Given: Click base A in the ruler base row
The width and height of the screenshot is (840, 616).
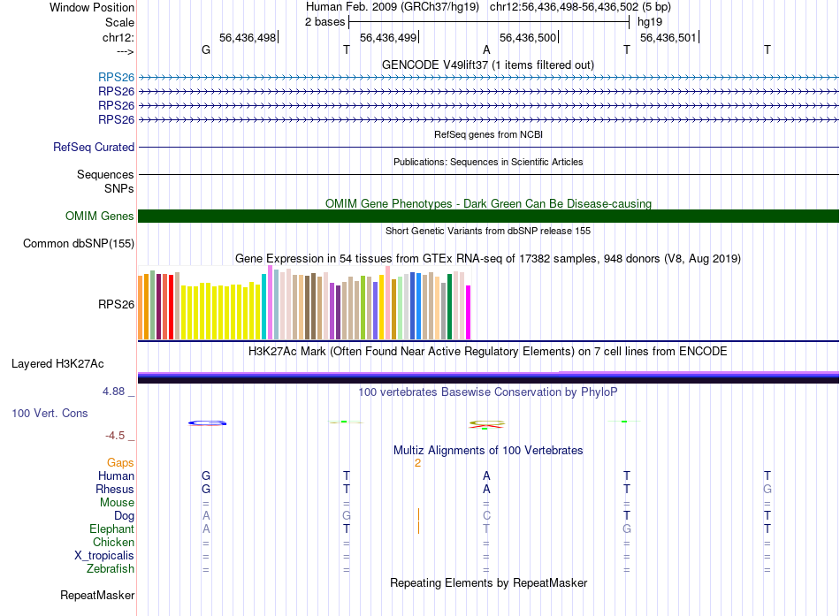Looking at the screenshot, I should coord(486,49).
